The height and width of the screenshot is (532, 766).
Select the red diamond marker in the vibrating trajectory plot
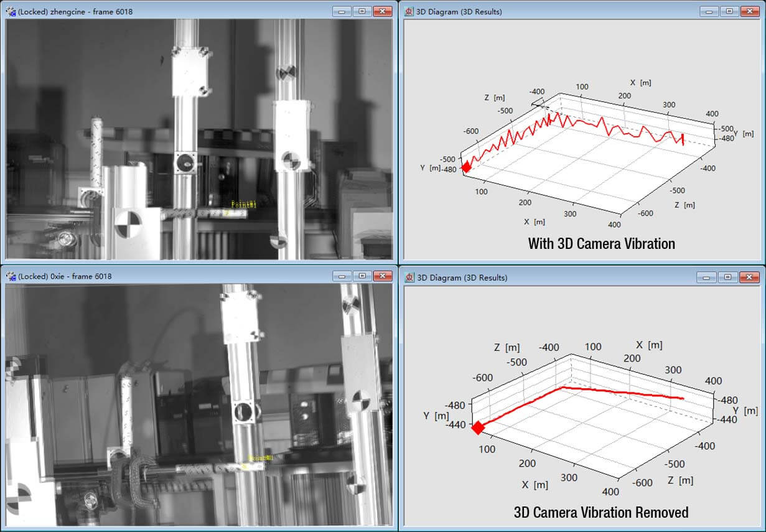tap(466, 167)
